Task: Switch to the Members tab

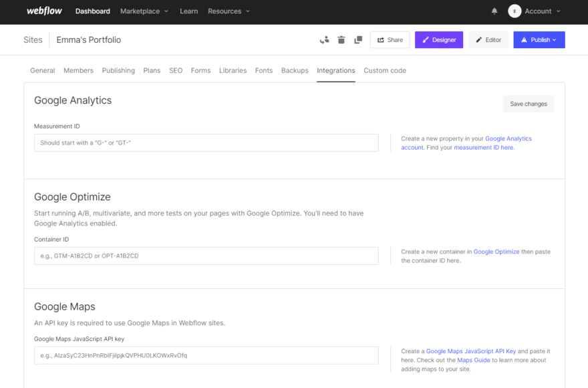Action: pos(78,71)
